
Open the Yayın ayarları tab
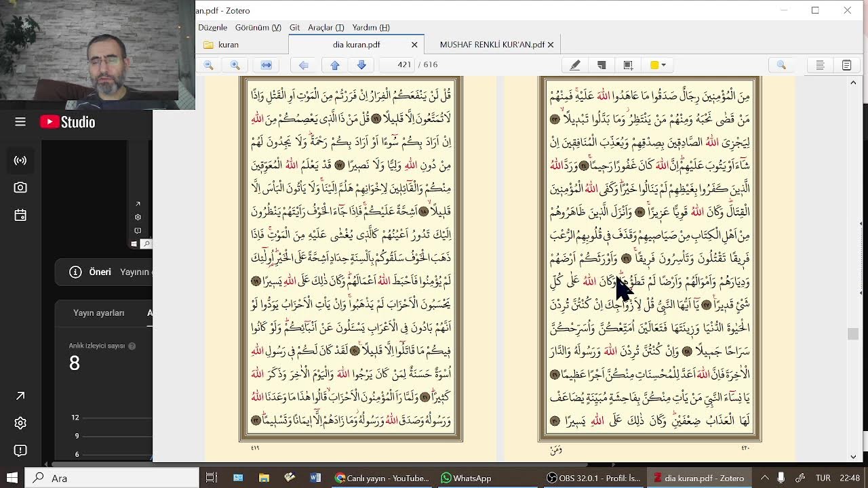point(99,313)
